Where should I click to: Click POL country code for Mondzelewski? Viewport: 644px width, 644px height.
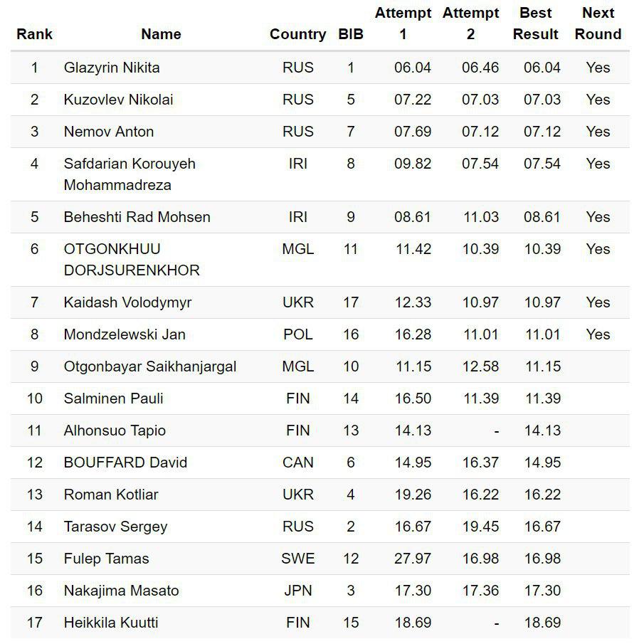click(297, 334)
